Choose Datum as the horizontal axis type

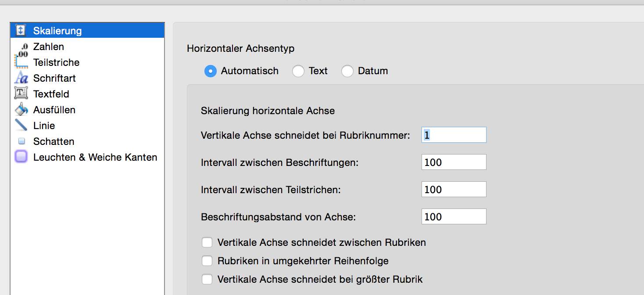point(348,71)
